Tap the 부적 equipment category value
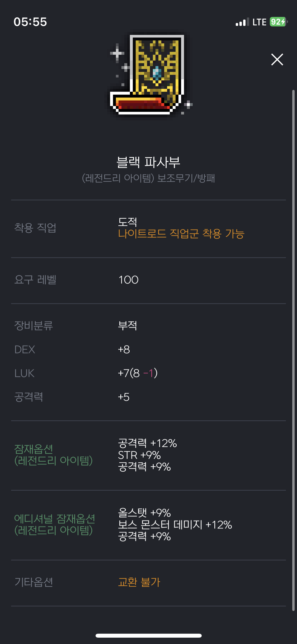The width and height of the screenshot is (297, 644). pos(128,325)
